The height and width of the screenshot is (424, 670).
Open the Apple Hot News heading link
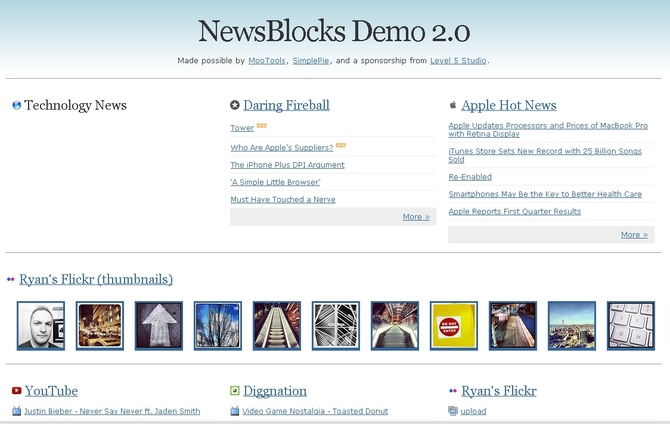pos(509,105)
